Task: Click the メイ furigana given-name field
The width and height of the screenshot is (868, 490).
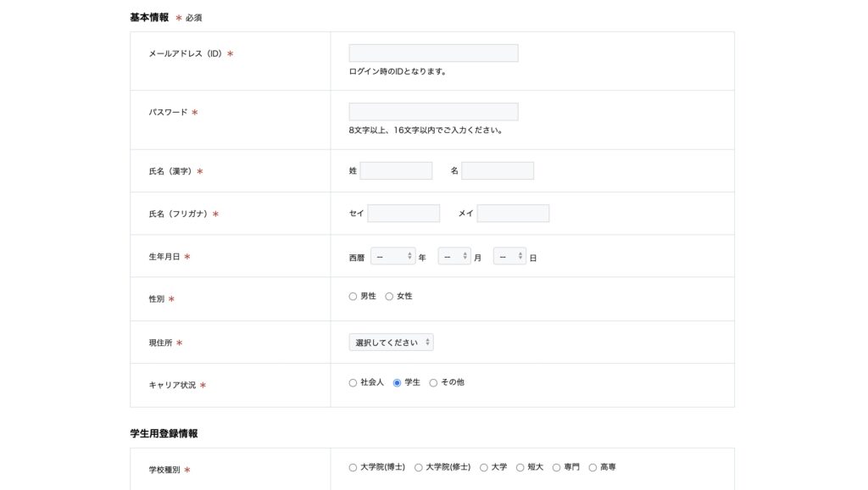Action: coord(513,214)
